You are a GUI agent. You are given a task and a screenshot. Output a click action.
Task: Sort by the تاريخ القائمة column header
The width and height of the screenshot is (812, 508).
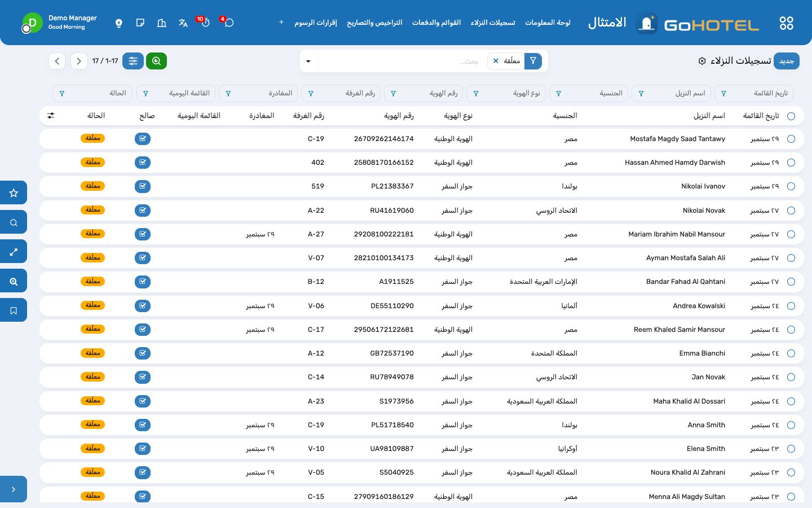tap(761, 116)
